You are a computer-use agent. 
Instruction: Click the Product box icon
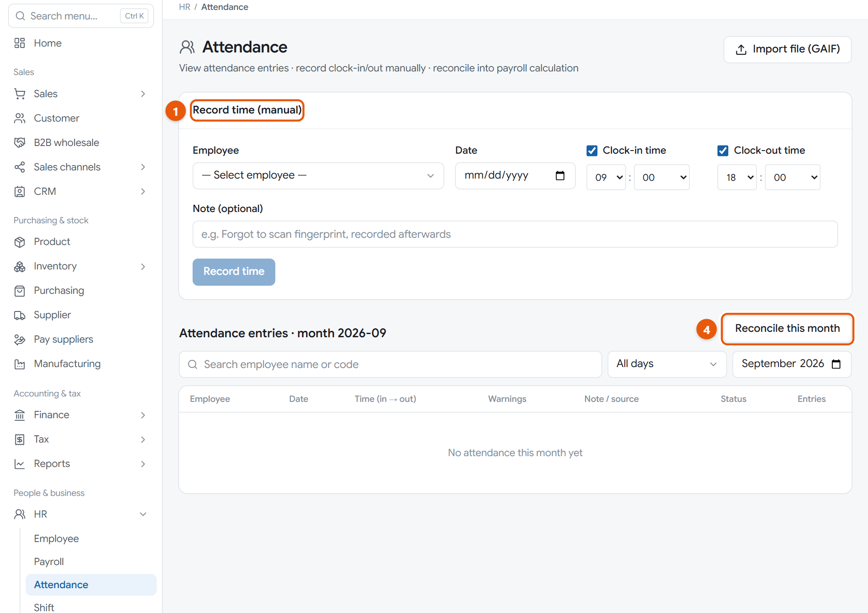[x=19, y=242]
